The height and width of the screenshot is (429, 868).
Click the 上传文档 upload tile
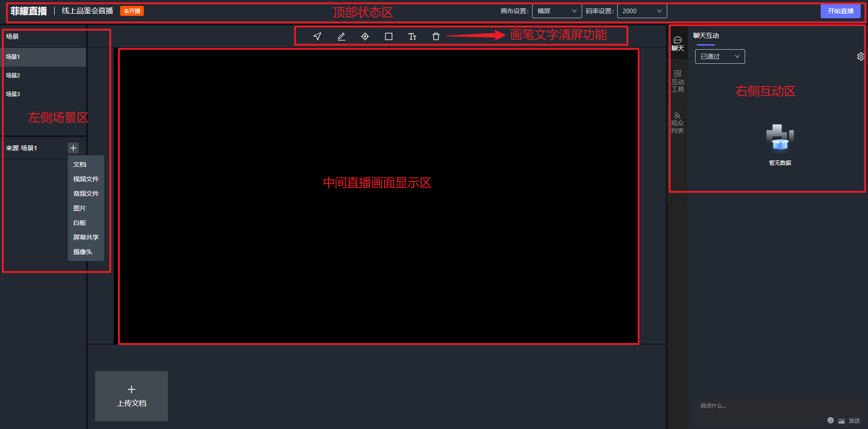pos(131,396)
